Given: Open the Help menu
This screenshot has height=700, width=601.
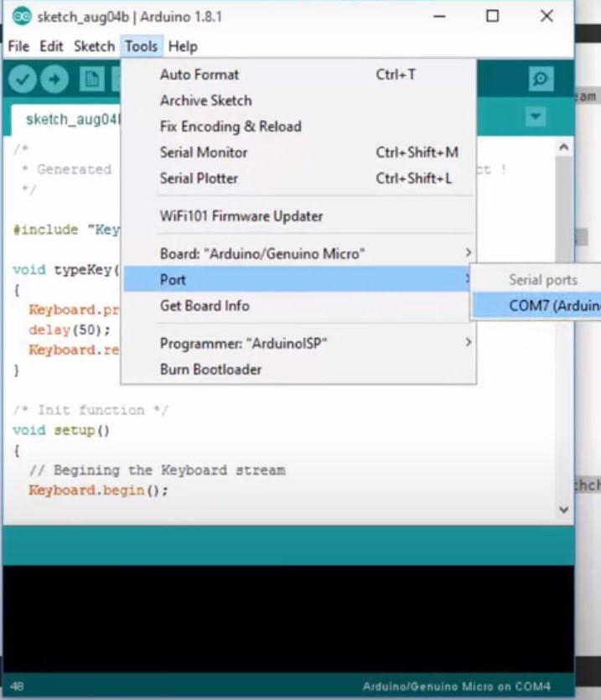Looking at the screenshot, I should (x=183, y=46).
